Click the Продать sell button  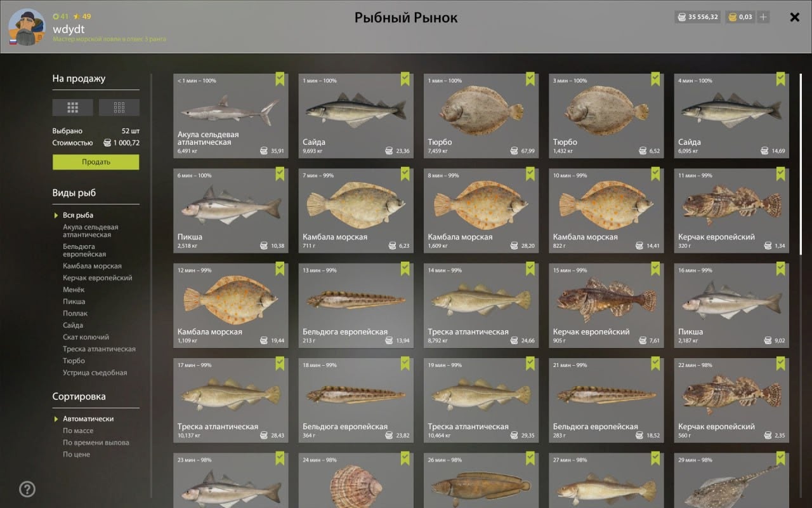pos(96,162)
